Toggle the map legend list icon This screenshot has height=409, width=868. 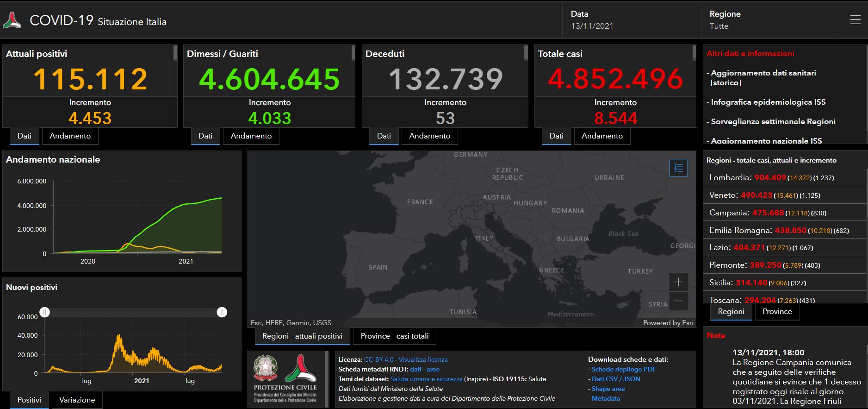[x=678, y=168]
